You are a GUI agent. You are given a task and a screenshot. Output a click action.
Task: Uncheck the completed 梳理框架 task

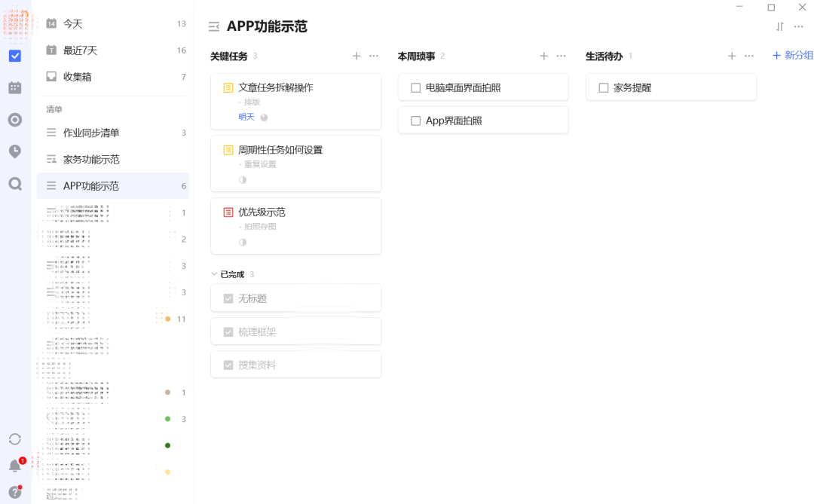coord(228,331)
